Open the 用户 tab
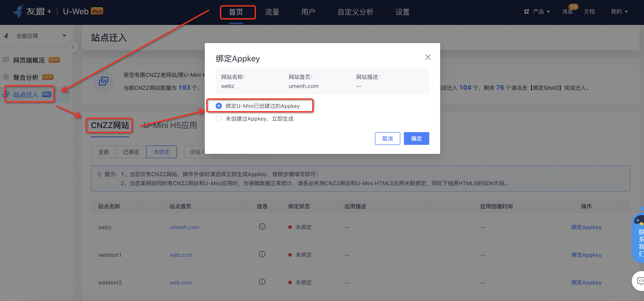Image resolution: width=644 pixels, height=301 pixels. [308, 12]
